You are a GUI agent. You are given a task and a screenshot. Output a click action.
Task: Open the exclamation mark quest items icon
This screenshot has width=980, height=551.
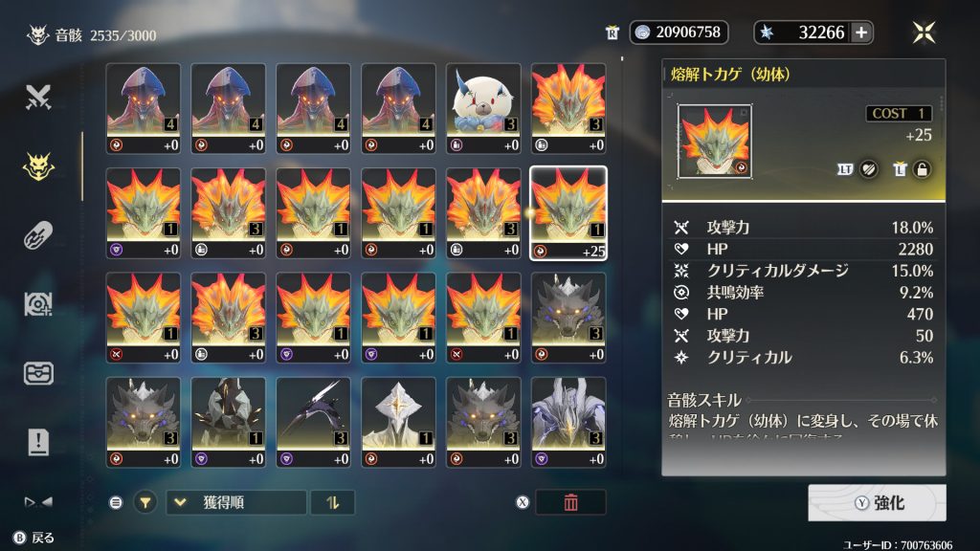point(38,442)
